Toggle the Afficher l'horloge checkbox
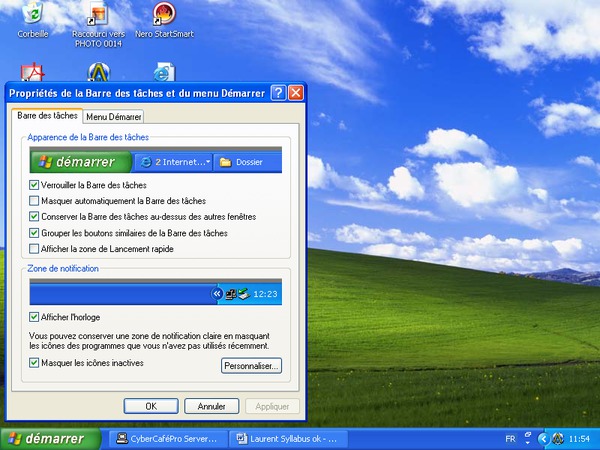600x450 pixels. 35,317
